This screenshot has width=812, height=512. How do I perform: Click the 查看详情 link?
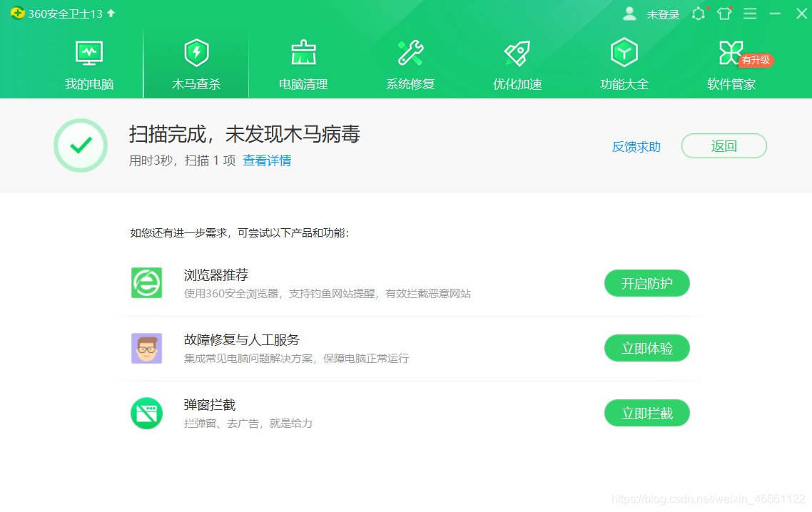click(x=267, y=160)
